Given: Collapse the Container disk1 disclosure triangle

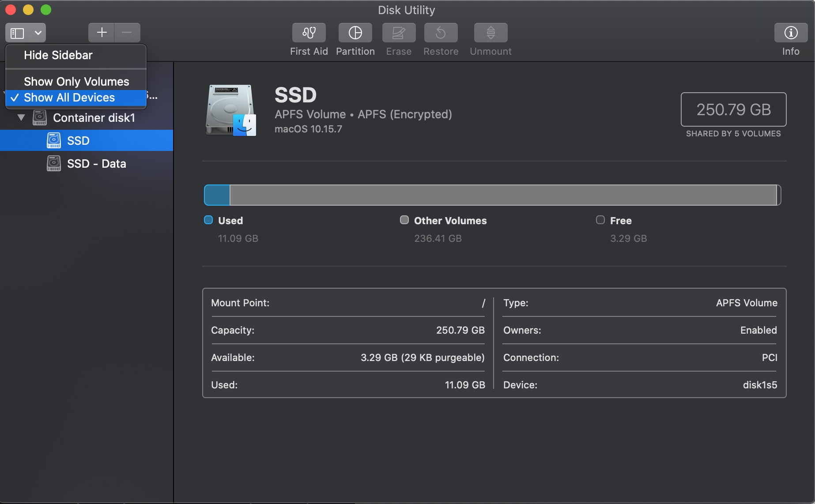Looking at the screenshot, I should (21, 118).
